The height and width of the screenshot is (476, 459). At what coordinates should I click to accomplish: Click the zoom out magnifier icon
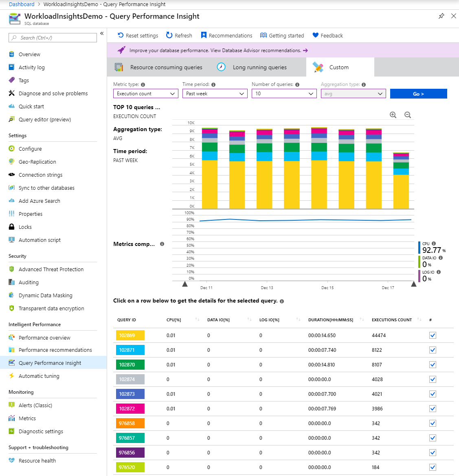(408, 115)
